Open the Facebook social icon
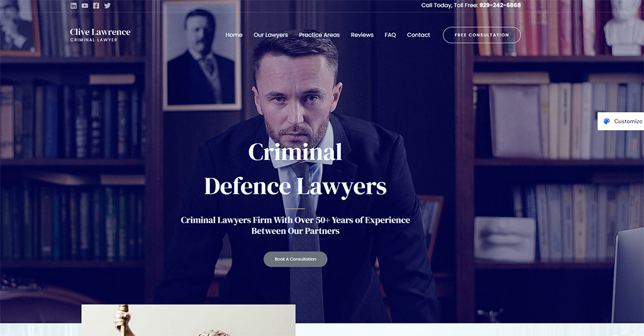 [96, 5]
